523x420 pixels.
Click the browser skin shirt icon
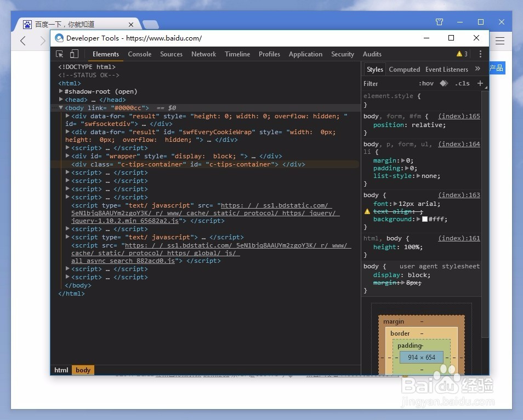point(439,22)
